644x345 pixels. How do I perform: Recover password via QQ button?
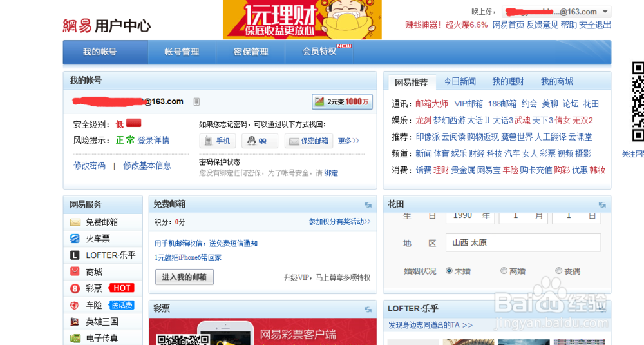coord(260,141)
